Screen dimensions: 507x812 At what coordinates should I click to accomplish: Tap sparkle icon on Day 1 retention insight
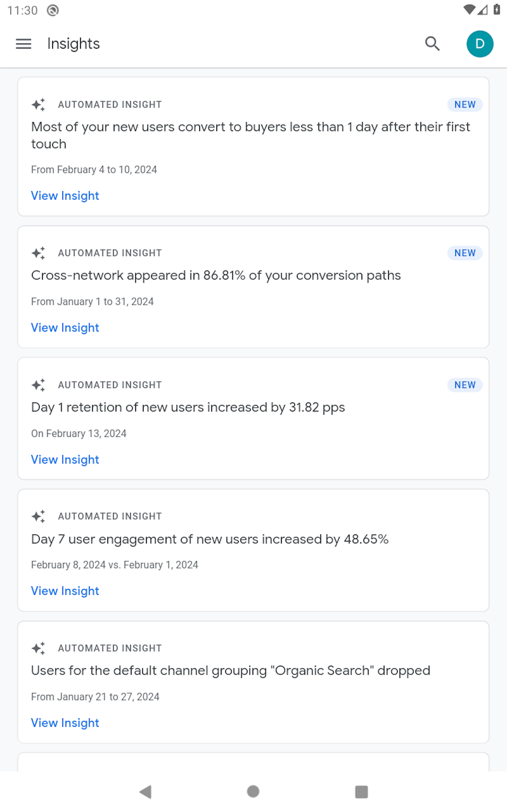(38, 385)
